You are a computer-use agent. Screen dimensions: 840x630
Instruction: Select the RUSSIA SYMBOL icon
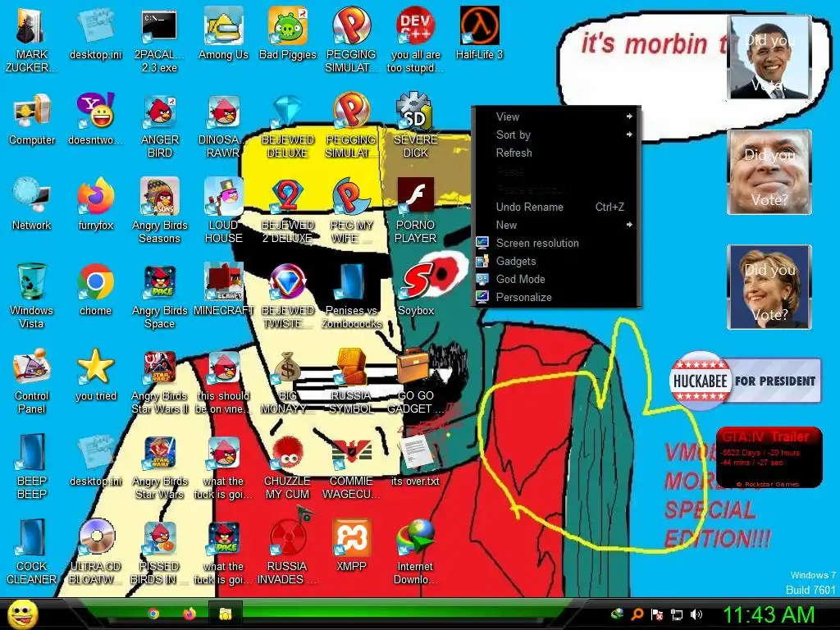point(351,381)
